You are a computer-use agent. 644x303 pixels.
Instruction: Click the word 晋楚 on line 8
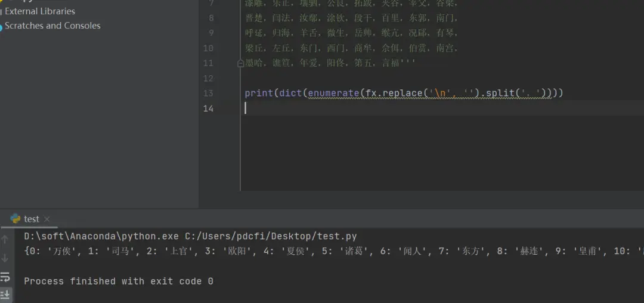255,18
